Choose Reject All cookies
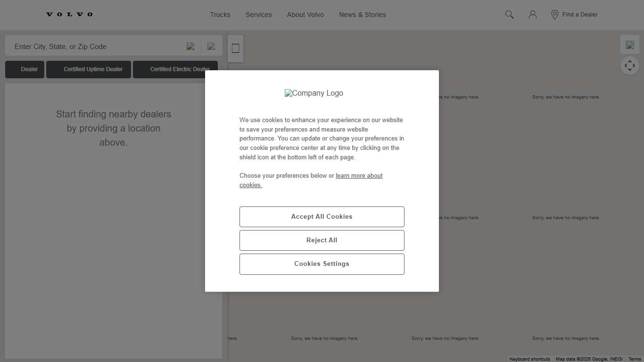Screen dimensions: 644x362 (x=322, y=240)
